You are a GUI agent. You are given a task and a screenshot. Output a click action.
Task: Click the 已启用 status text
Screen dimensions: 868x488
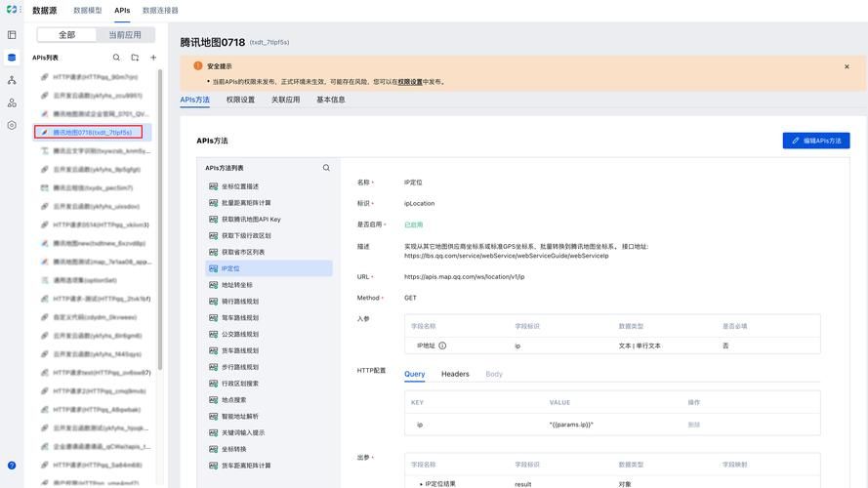(414, 224)
